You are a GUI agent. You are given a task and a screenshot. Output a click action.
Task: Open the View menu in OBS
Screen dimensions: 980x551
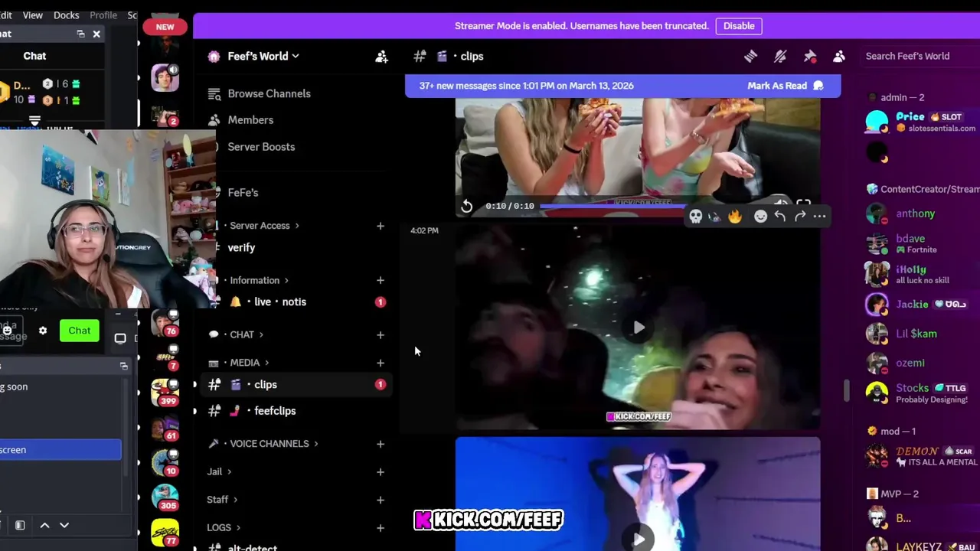33,15
